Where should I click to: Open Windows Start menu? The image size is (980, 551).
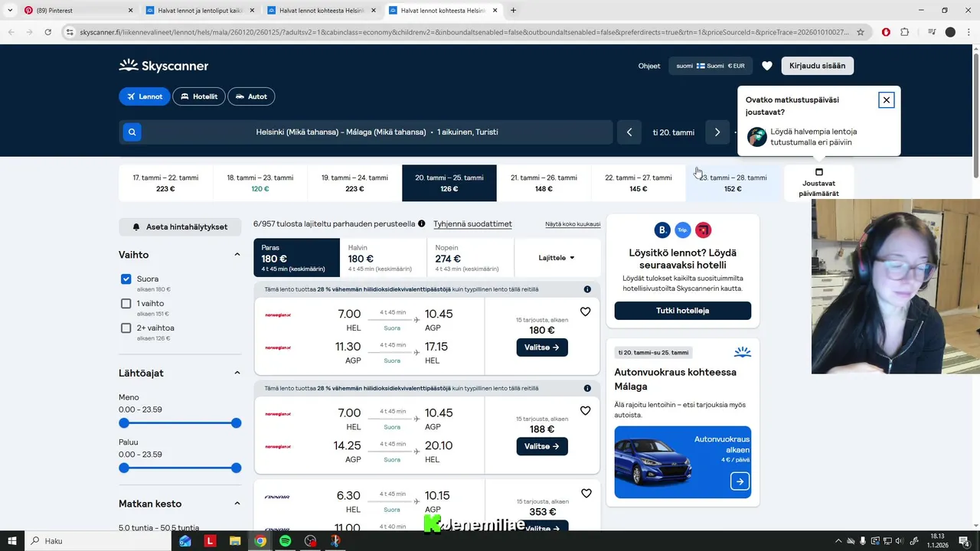11,541
